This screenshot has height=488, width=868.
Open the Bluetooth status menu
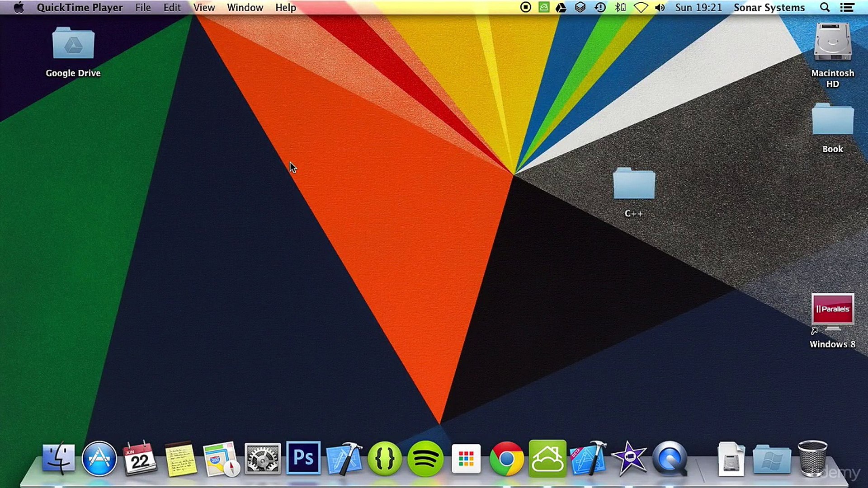click(x=621, y=7)
